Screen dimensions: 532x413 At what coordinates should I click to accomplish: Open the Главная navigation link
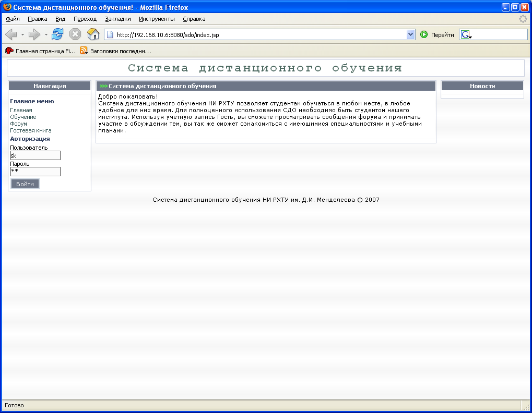(x=21, y=110)
